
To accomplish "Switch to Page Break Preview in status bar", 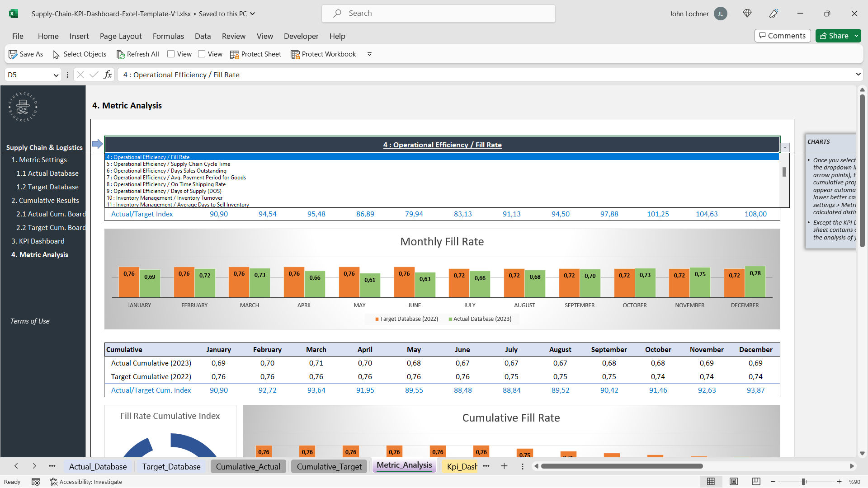I will point(756,482).
